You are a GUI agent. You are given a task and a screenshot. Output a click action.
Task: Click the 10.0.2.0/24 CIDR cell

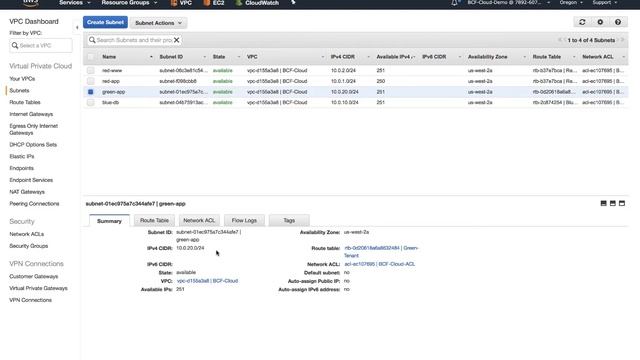click(344, 71)
